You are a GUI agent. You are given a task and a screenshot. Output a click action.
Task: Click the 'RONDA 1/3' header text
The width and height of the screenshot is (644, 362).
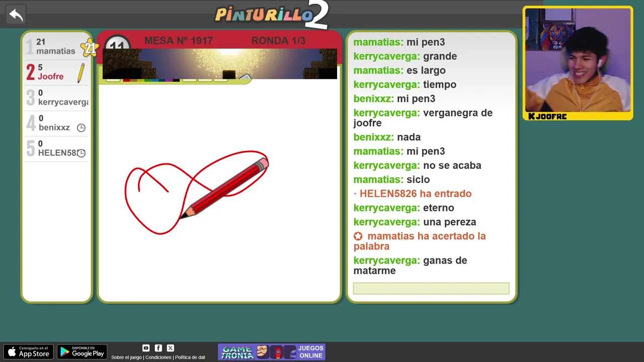(278, 41)
